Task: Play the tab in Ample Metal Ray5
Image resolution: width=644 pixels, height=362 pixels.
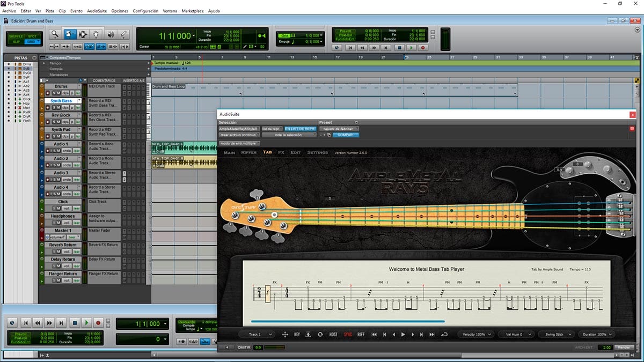Action: coord(403,335)
